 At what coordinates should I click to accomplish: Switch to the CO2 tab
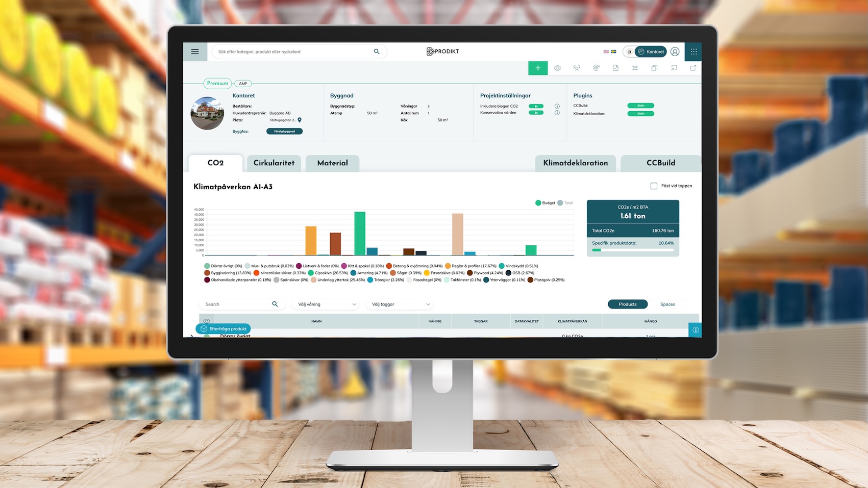click(x=215, y=163)
